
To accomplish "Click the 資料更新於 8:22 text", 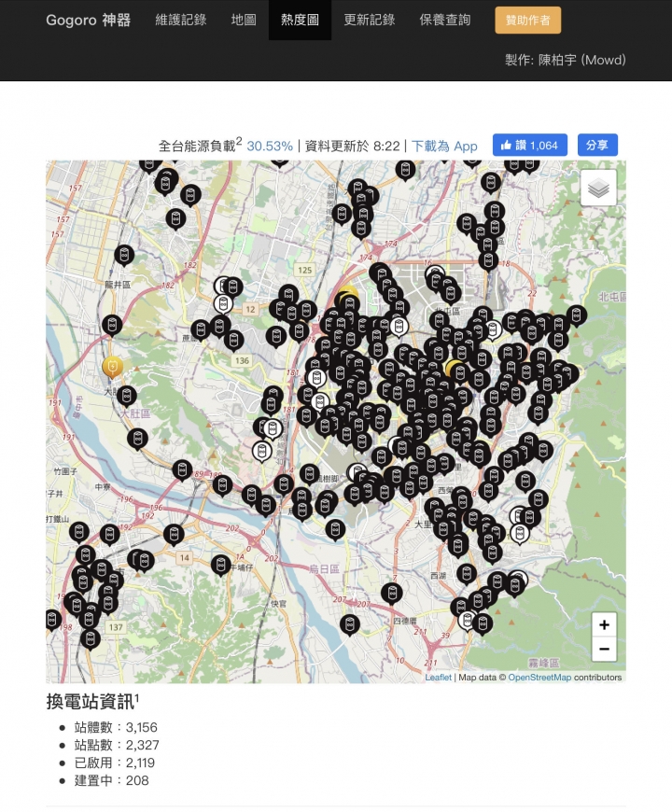I will (x=352, y=146).
